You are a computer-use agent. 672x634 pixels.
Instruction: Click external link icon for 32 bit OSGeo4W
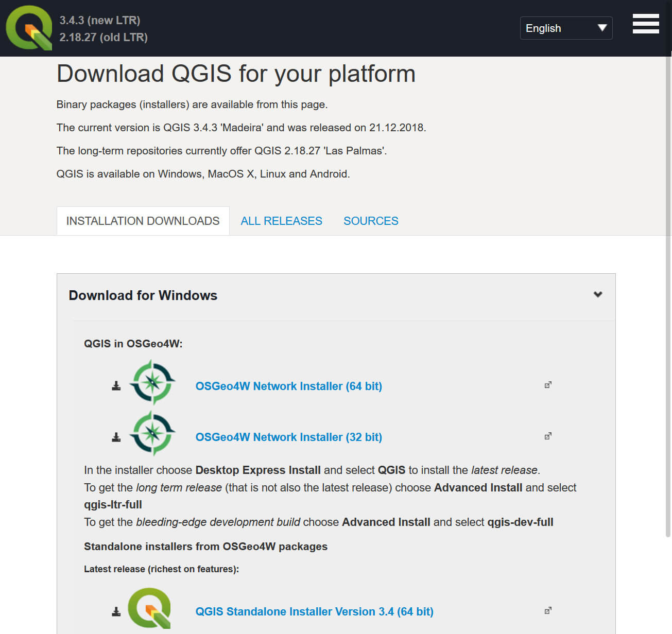tap(548, 436)
